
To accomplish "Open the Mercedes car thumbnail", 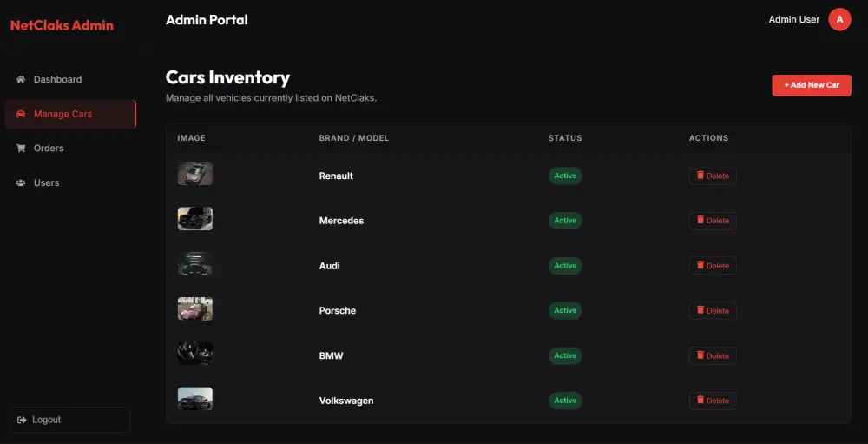I will point(194,218).
